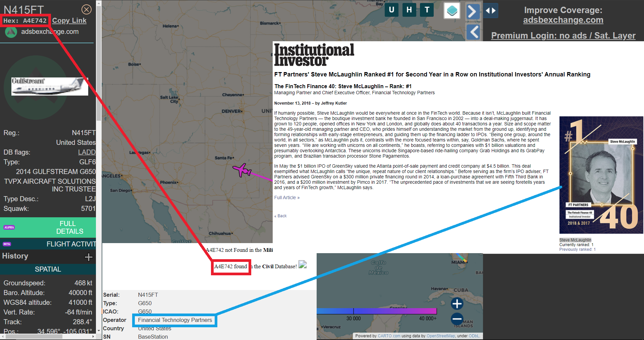This screenshot has width=644, height=340.
Task: Click the Institutional Investor logo
Action: pyautogui.click(x=314, y=55)
